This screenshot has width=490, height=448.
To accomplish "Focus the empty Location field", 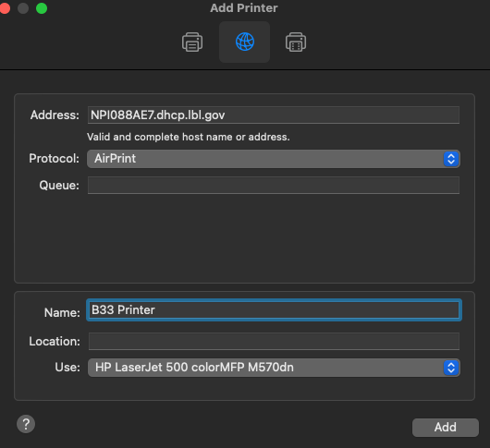I will (274, 341).
